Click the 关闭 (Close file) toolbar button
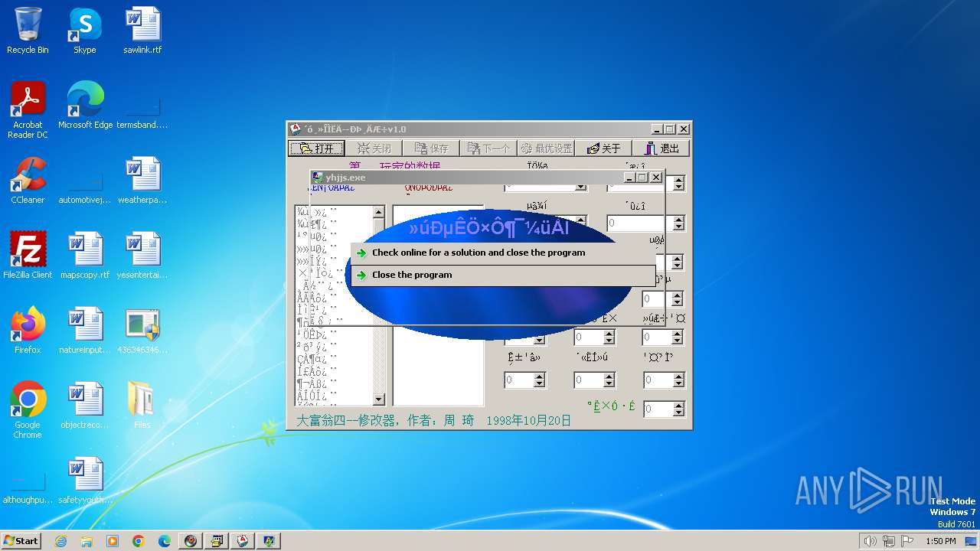 [x=374, y=148]
